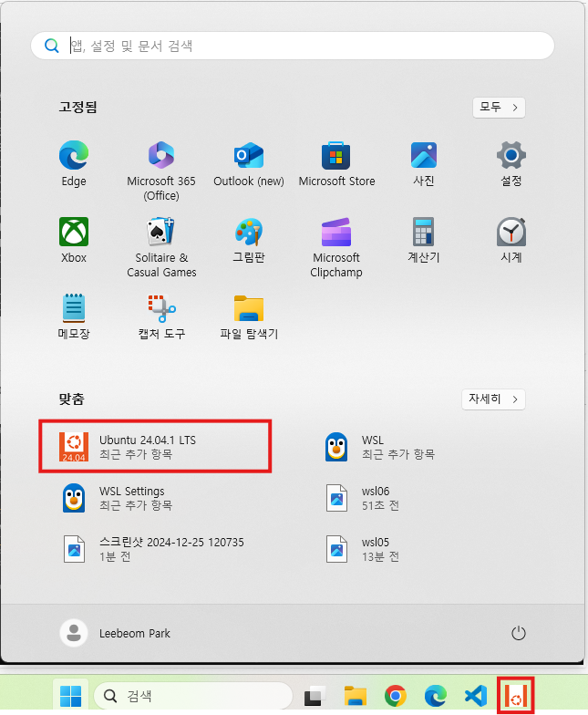Open 파일 탐색기 (File Explorer) pinned app
588x715 pixels.
click(x=249, y=316)
